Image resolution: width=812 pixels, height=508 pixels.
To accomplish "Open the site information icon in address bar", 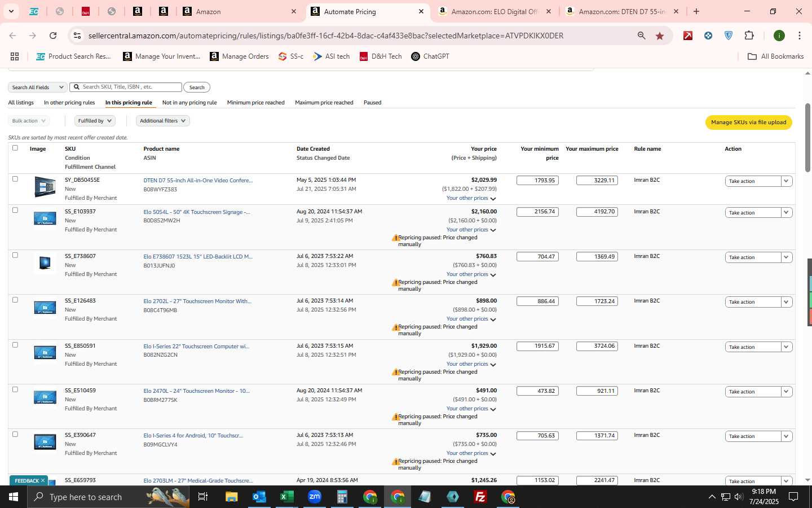I will click(77, 36).
